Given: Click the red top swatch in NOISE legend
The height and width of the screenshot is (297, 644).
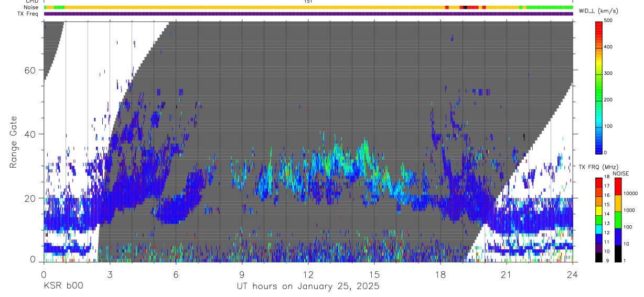Looking at the screenshot, I should pyautogui.click(x=618, y=186).
